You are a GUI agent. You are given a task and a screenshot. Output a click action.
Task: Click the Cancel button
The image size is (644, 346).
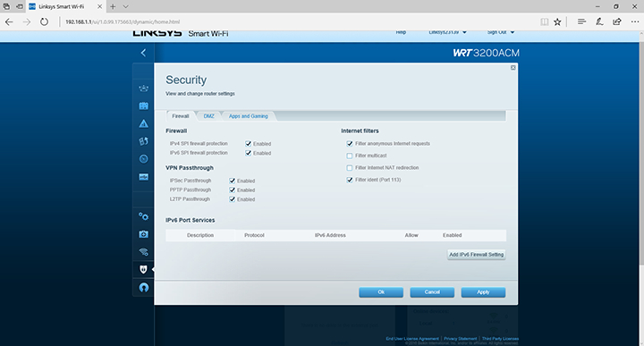coord(432,291)
